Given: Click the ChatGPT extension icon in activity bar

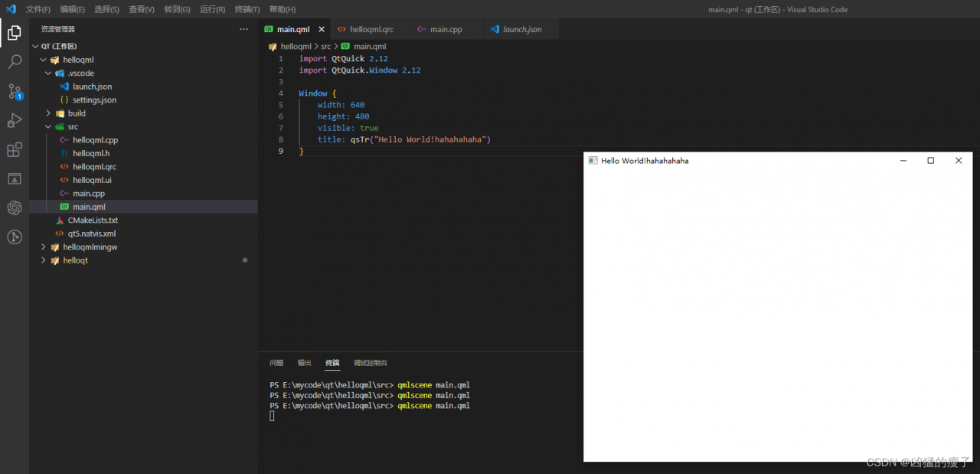Looking at the screenshot, I should tap(14, 208).
